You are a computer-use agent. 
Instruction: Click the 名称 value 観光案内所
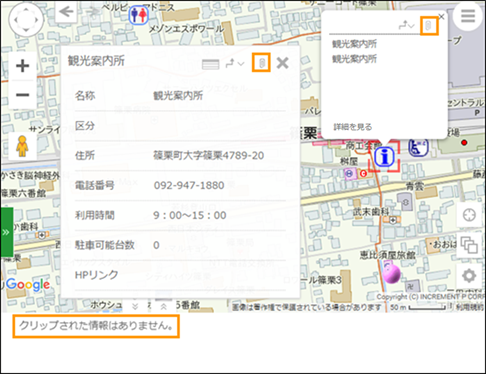[178, 96]
